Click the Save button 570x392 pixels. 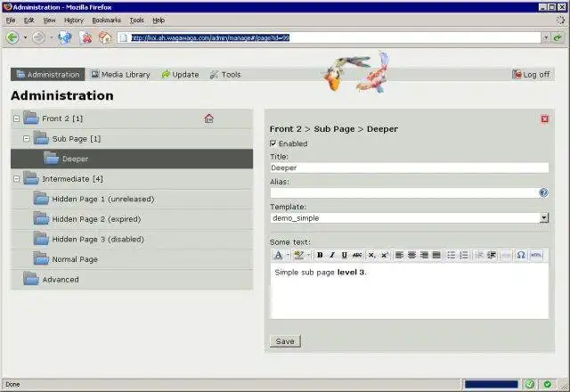point(285,341)
